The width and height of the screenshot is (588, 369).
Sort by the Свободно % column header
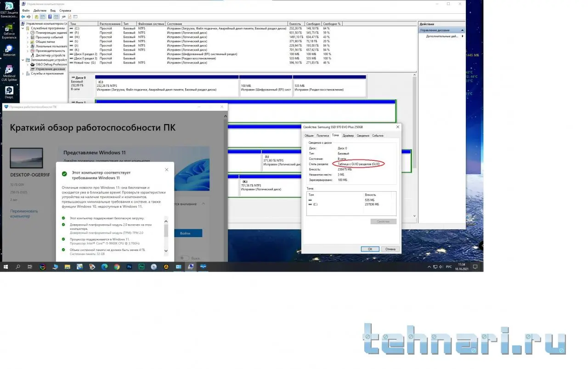point(332,23)
